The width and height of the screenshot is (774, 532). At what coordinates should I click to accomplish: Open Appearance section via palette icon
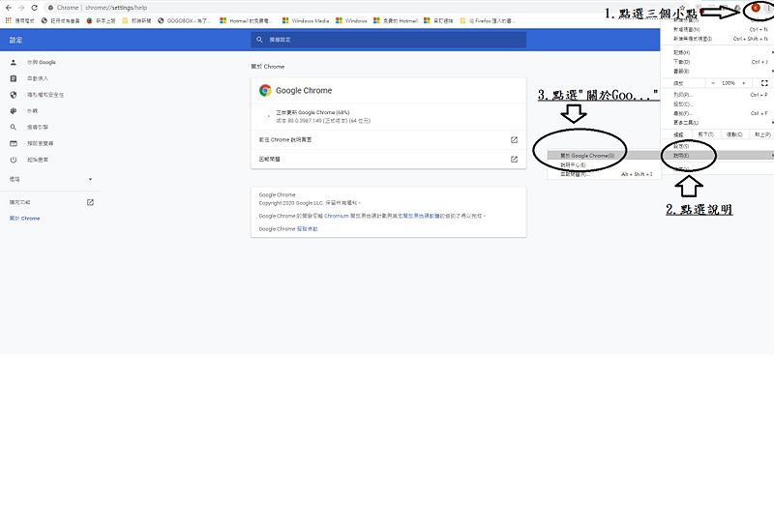(x=14, y=111)
